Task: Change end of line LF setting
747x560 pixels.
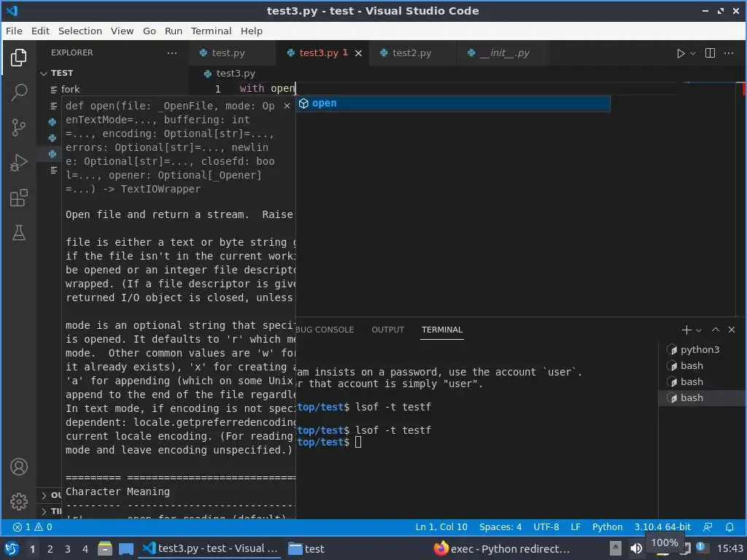Action: pos(576,527)
